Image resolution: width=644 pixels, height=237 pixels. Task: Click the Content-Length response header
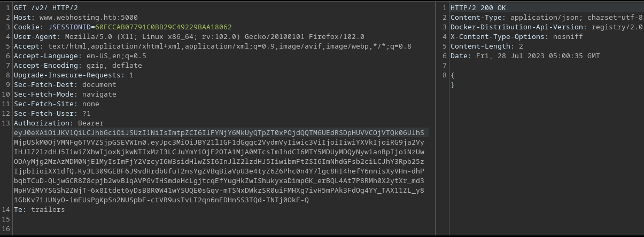[x=479, y=46]
